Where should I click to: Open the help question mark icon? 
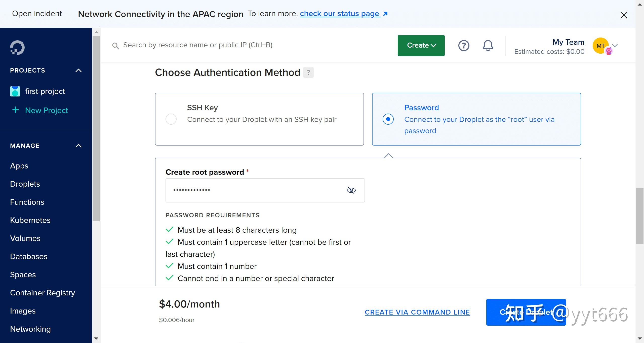tap(464, 46)
